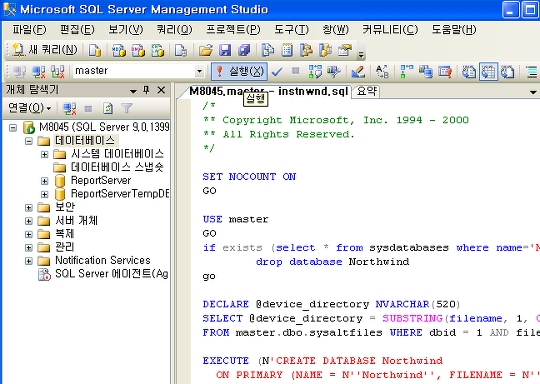Click the Disconnect icon in the SQL editor toolbar
Image resolution: width=540 pixels, height=384 pixels.
(x=39, y=72)
